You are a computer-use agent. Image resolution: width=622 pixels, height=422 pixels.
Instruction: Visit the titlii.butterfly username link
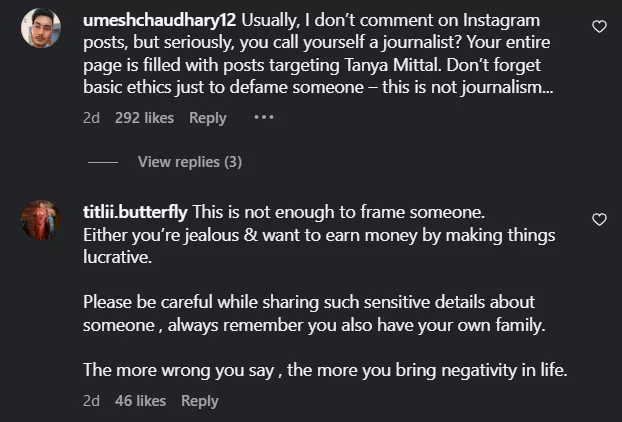[x=135, y=213]
